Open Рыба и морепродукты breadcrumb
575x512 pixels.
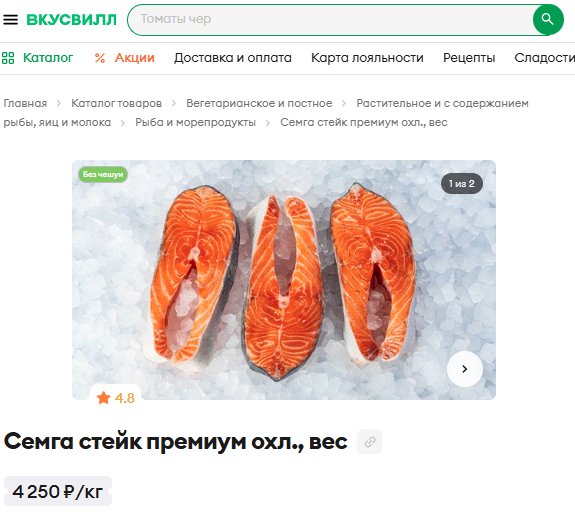195,122
